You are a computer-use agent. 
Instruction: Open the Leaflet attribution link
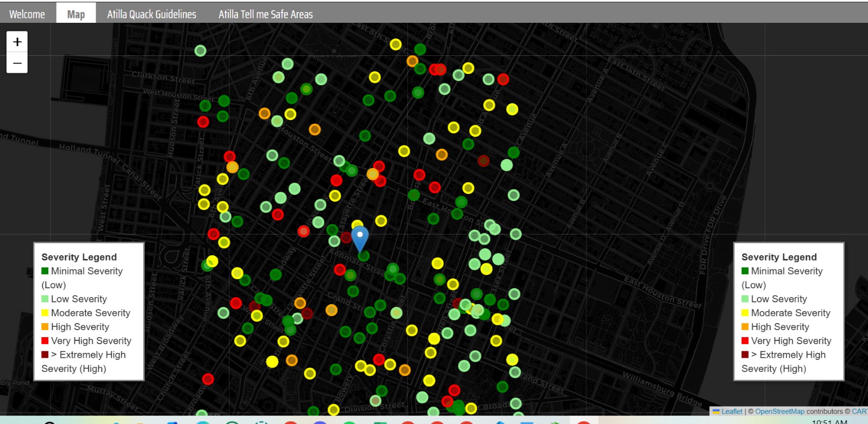coord(732,412)
